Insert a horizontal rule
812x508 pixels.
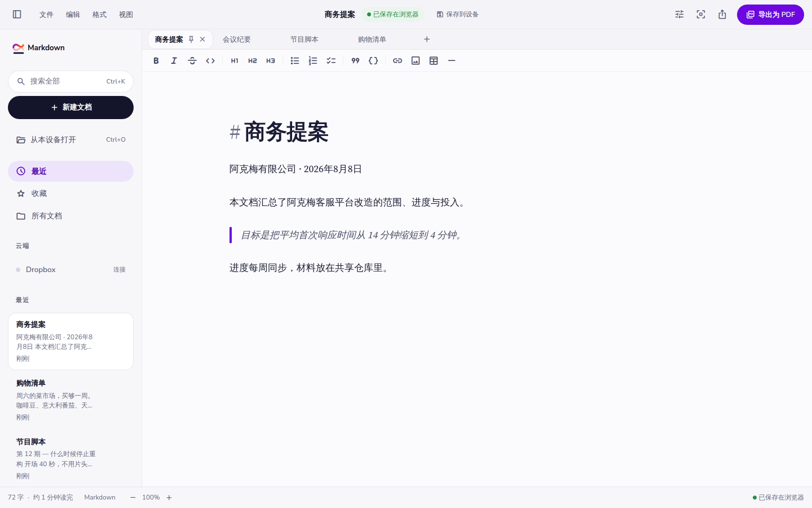coord(452,61)
